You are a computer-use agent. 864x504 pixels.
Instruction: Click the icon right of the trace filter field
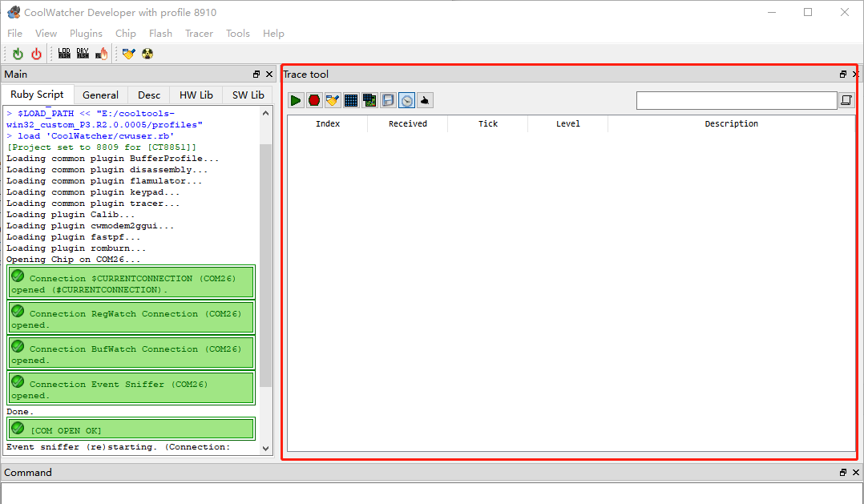(x=846, y=100)
